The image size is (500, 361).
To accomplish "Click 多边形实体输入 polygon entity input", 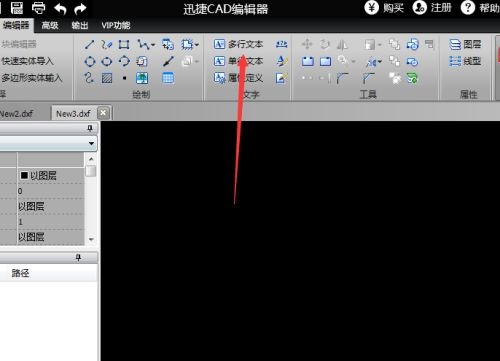I will click(32, 78).
